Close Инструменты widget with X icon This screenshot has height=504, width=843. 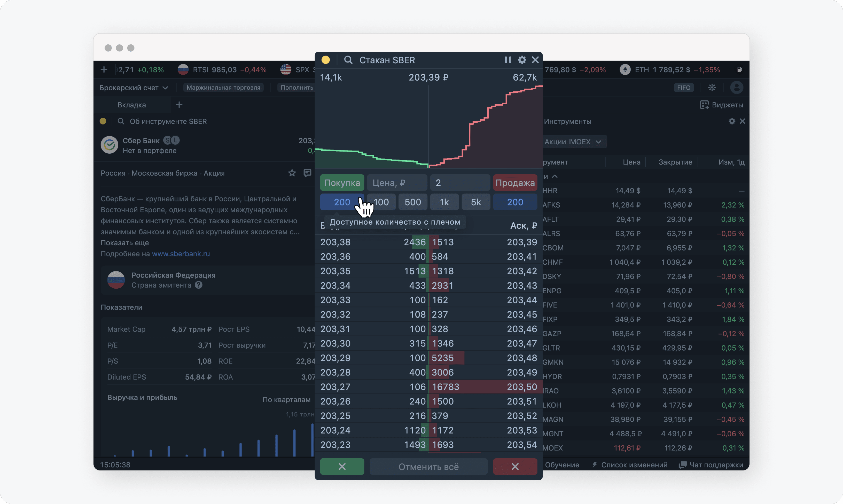tap(743, 121)
